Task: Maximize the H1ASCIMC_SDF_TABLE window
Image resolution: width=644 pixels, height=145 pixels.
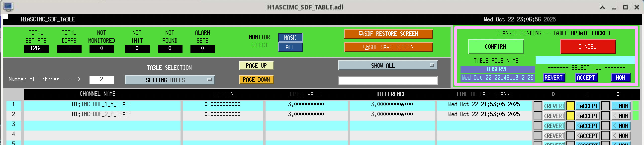Action: [x=625, y=7]
